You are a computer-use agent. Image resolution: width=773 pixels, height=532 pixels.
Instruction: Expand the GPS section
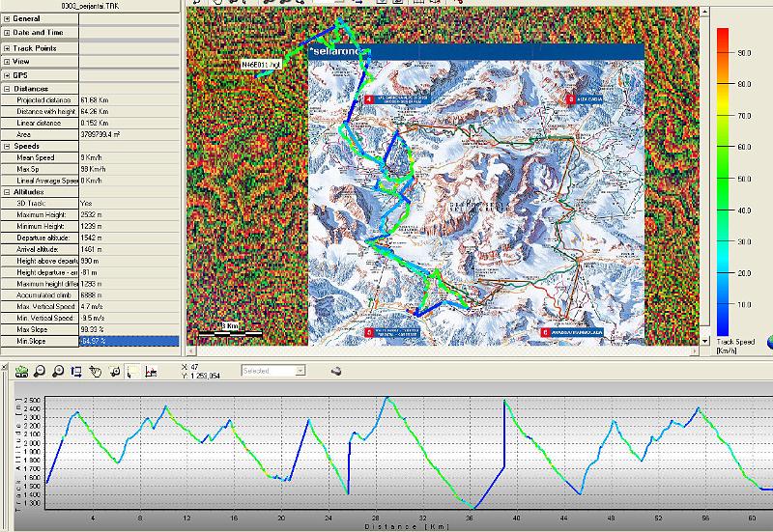[x=7, y=75]
